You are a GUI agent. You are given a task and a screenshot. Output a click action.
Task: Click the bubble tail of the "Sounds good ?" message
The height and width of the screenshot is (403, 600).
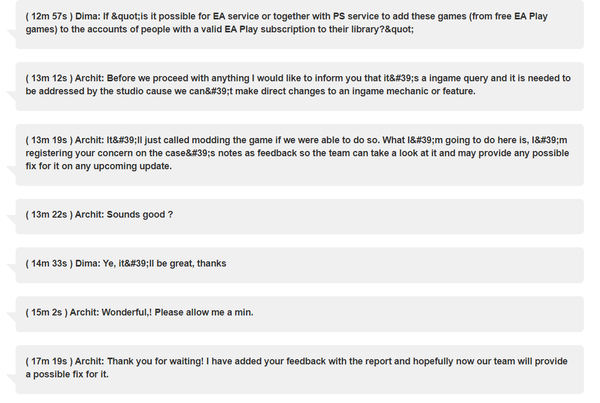tap(11, 221)
